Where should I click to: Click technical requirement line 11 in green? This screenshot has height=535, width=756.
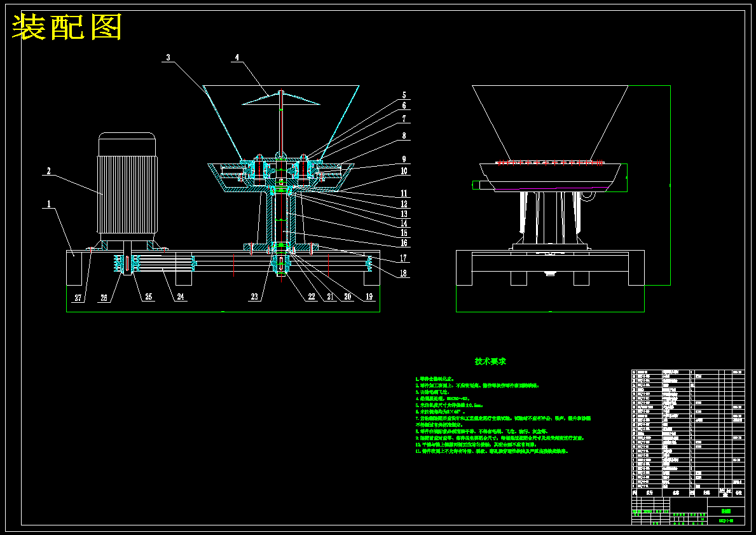(x=491, y=451)
